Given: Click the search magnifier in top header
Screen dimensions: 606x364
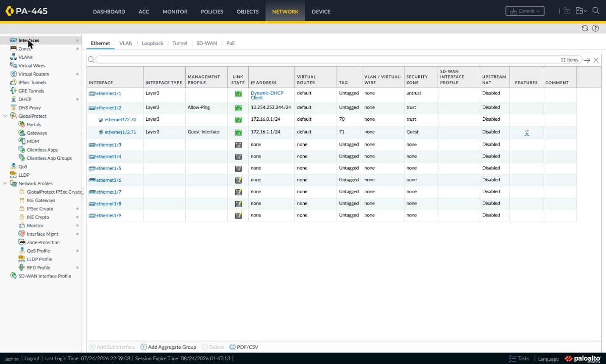Looking at the screenshot, I should click(596, 11).
